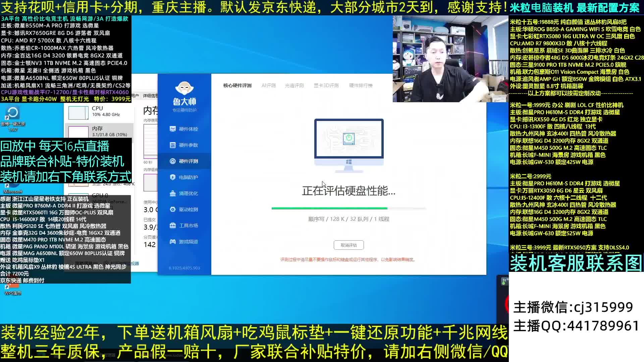The height and width of the screenshot is (362, 644).
Task: Open 详细信息 tab in Task Manager
Action: point(150,96)
